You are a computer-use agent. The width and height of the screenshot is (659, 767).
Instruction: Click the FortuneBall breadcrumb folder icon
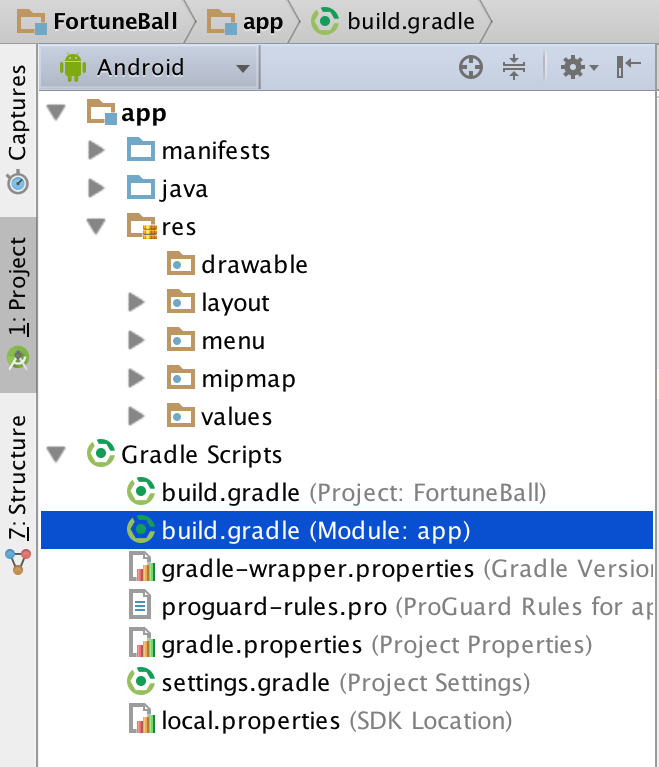point(32,22)
